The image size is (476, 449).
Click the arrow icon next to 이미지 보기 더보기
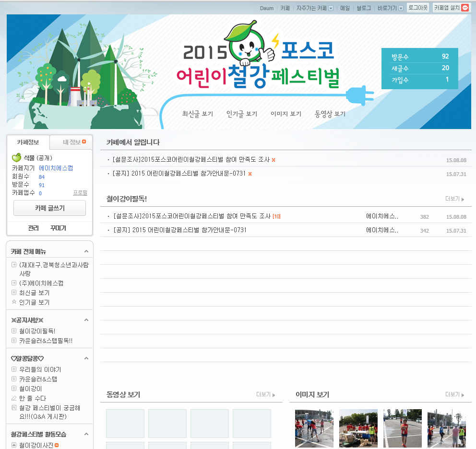(463, 395)
